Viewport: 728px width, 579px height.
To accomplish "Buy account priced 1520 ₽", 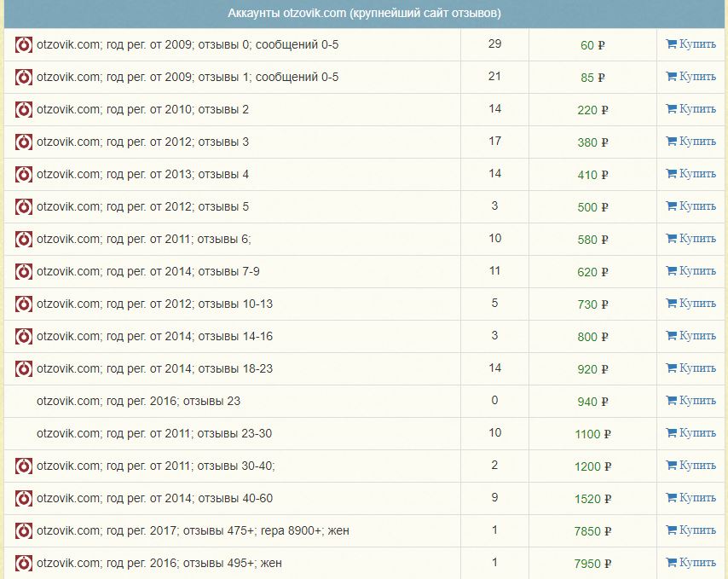I will click(x=690, y=498).
